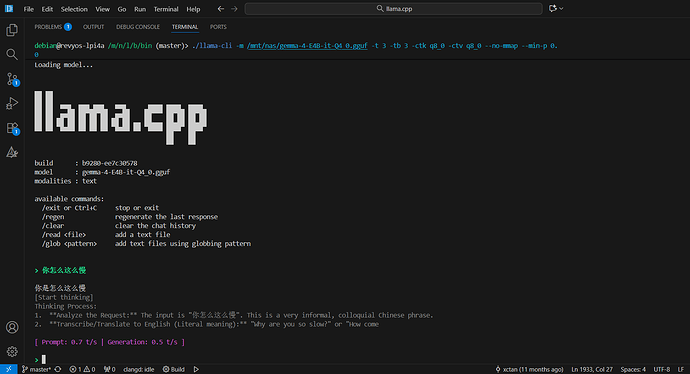Open Source Control view with badge
The height and width of the screenshot is (374, 690).
pyautogui.click(x=12, y=79)
